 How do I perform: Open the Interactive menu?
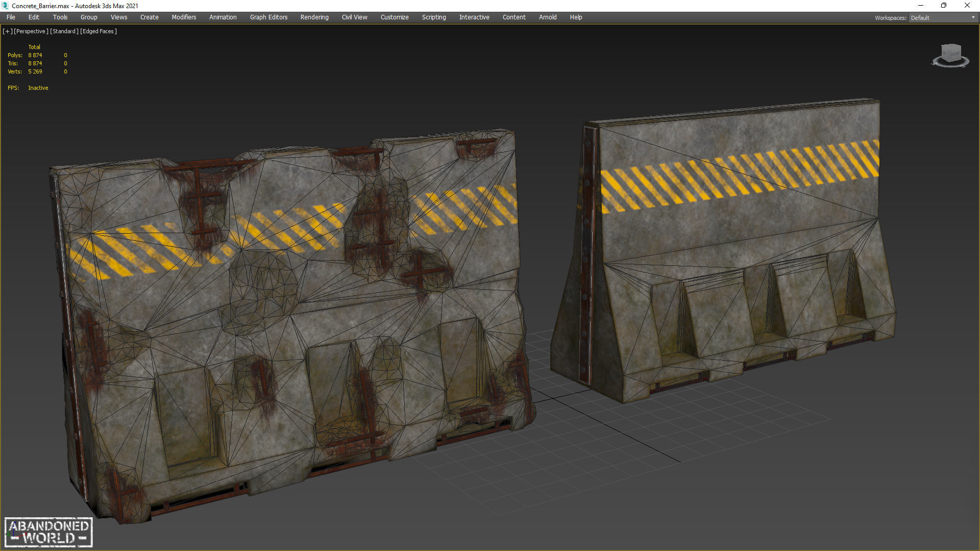(x=474, y=17)
